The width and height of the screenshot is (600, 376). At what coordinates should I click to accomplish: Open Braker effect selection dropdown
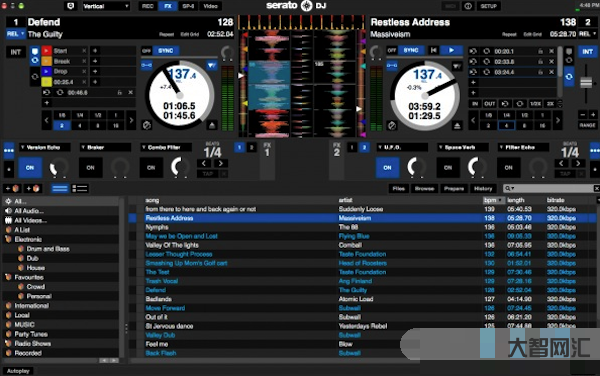coord(105,147)
